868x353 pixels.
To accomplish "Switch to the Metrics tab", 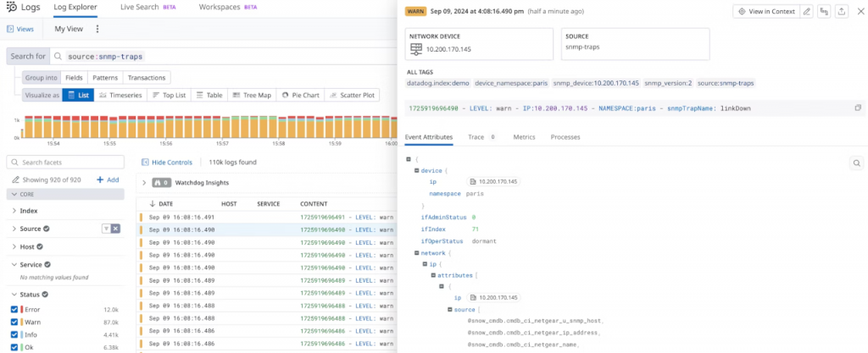I will pyautogui.click(x=524, y=136).
